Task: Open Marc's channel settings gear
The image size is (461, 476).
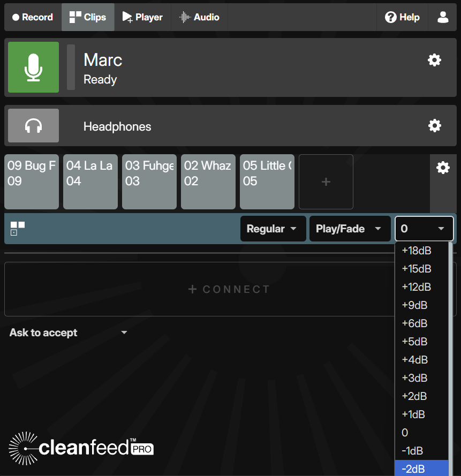Action: tap(434, 60)
